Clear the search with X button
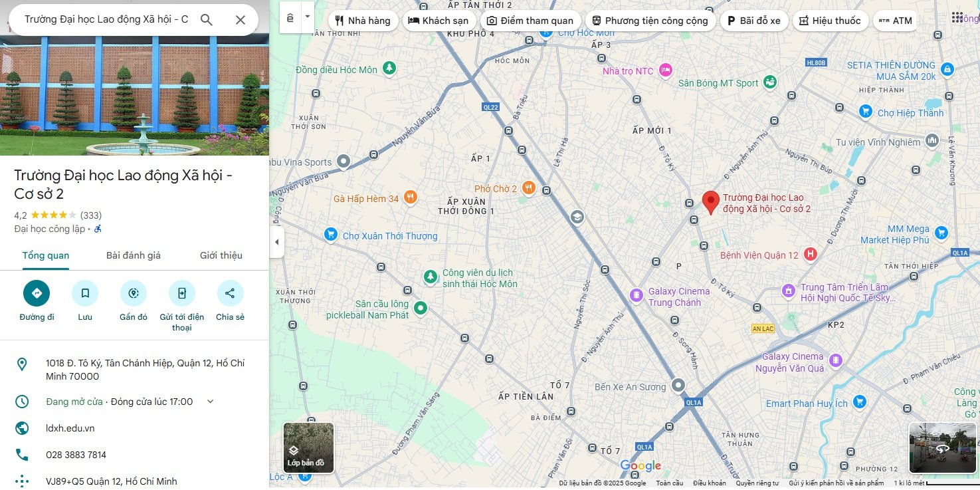 tap(241, 20)
